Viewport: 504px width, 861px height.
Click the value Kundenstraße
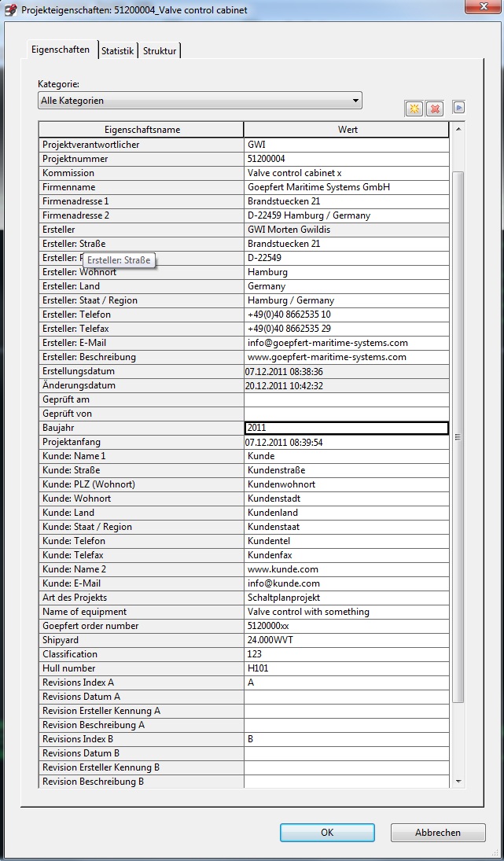click(347, 470)
